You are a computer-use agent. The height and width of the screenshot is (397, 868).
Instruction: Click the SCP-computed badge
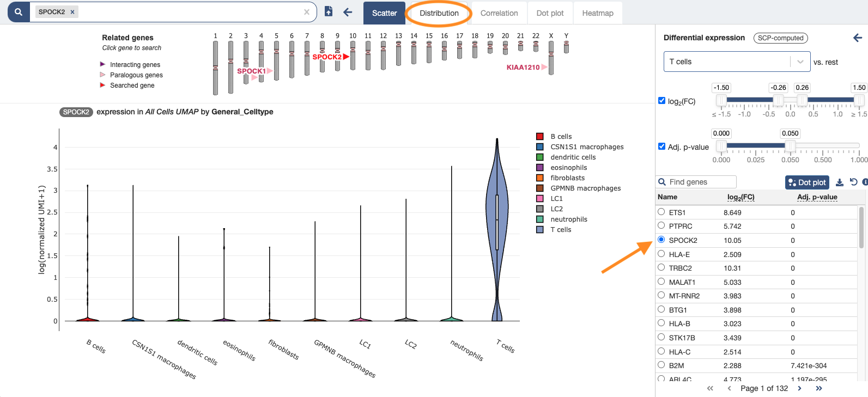click(x=780, y=38)
